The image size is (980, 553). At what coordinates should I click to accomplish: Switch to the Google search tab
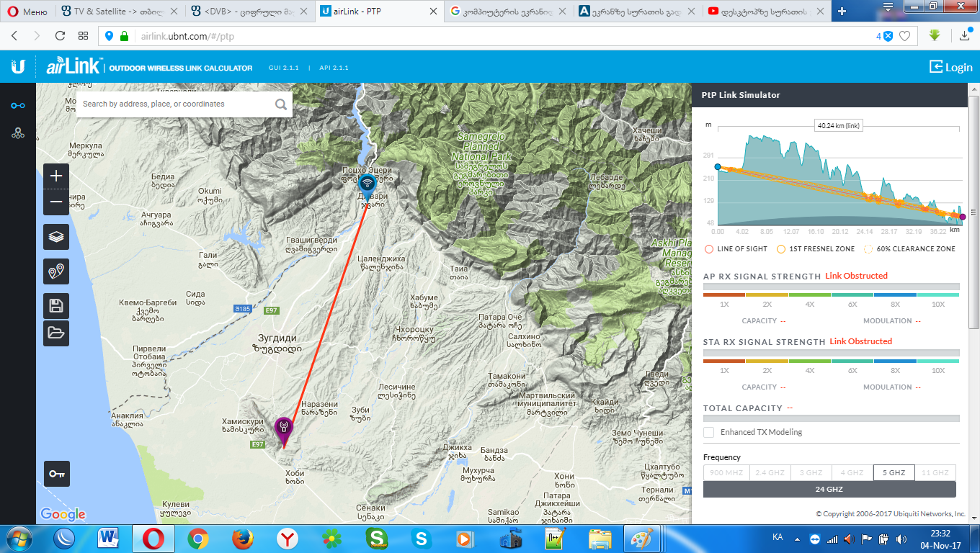tap(509, 12)
